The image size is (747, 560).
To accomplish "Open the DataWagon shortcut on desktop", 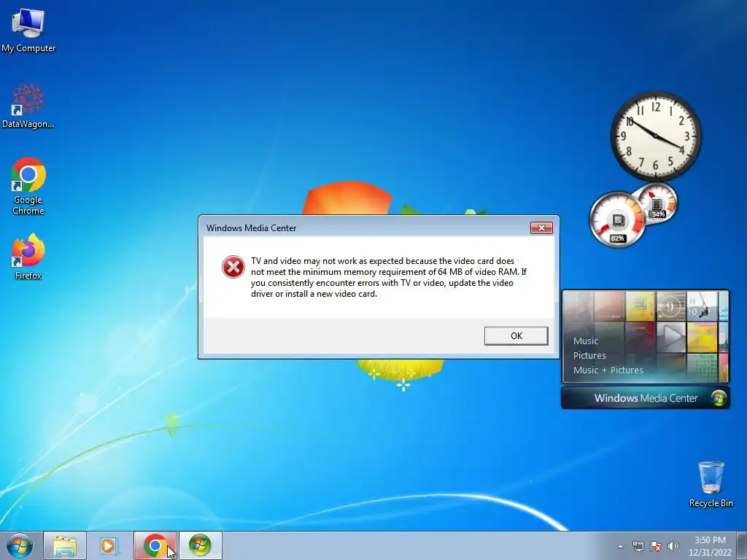I will click(28, 106).
